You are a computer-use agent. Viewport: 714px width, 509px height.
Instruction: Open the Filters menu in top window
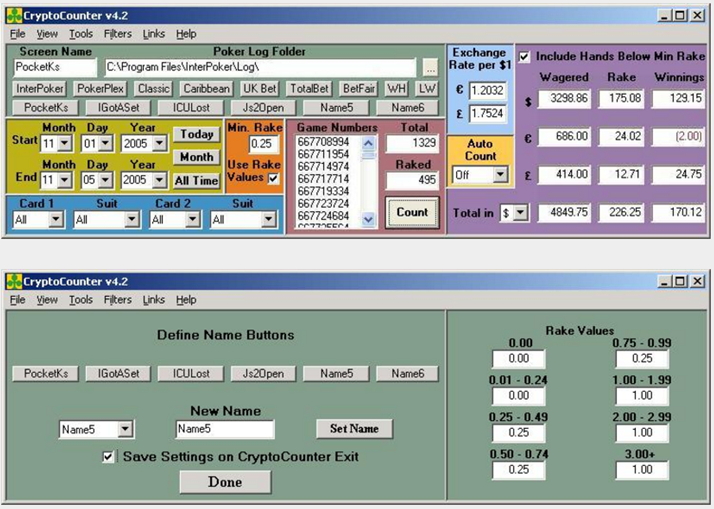117,34
